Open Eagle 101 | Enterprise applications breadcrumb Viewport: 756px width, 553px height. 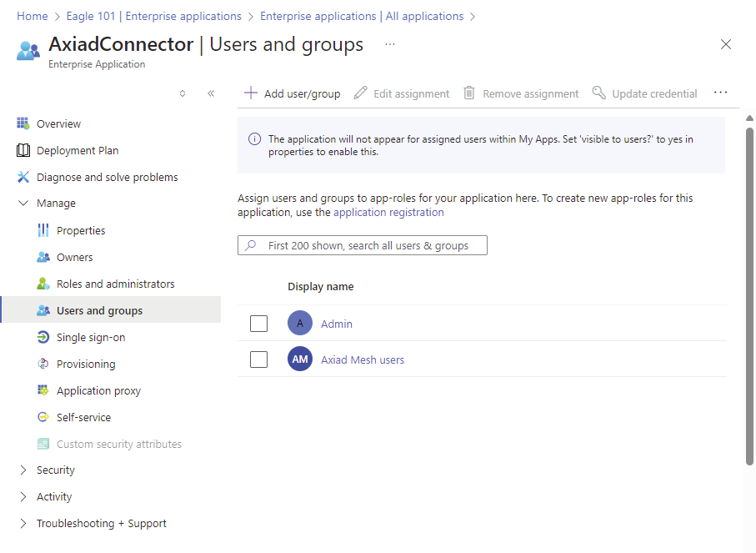click(x=154, y=16)
